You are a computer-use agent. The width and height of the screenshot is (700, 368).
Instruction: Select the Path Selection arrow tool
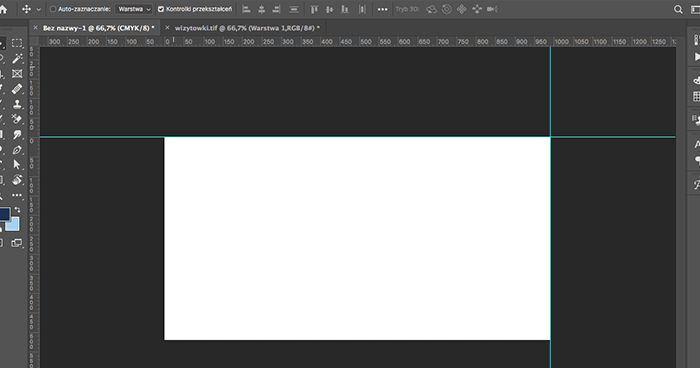17,164
